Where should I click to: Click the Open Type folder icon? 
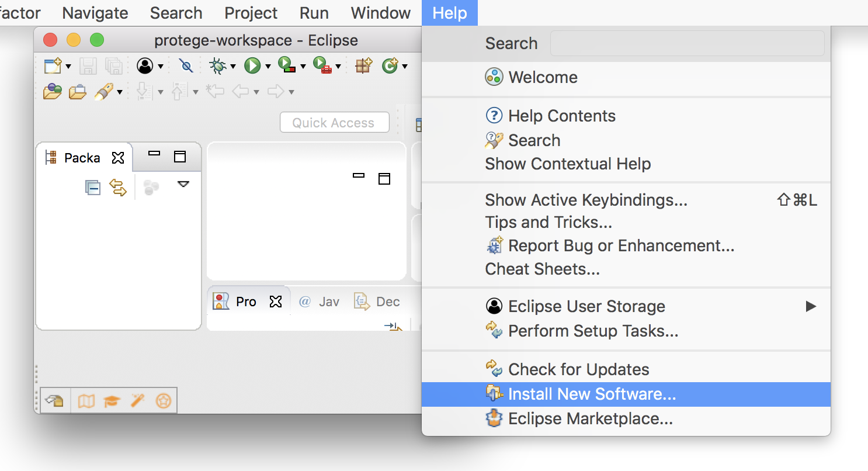(x=53, y=91)
